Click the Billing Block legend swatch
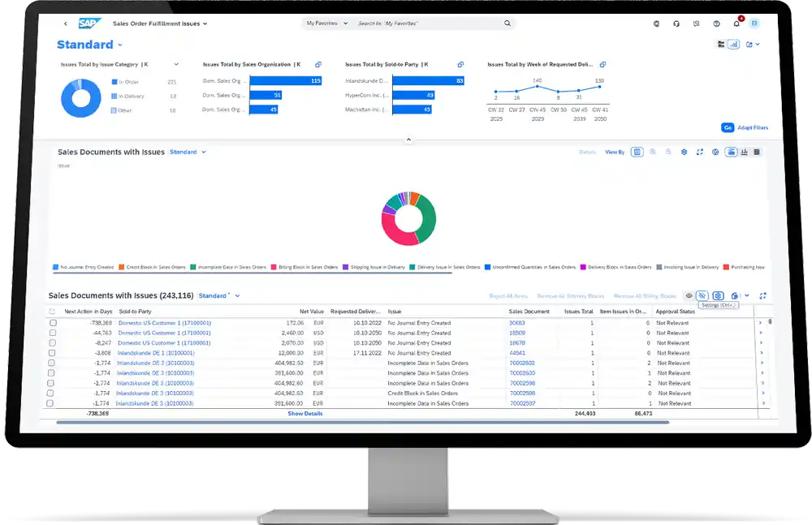The height and width of the screenshot is (525, 812). pyautogui.click(x=274, y=267)
